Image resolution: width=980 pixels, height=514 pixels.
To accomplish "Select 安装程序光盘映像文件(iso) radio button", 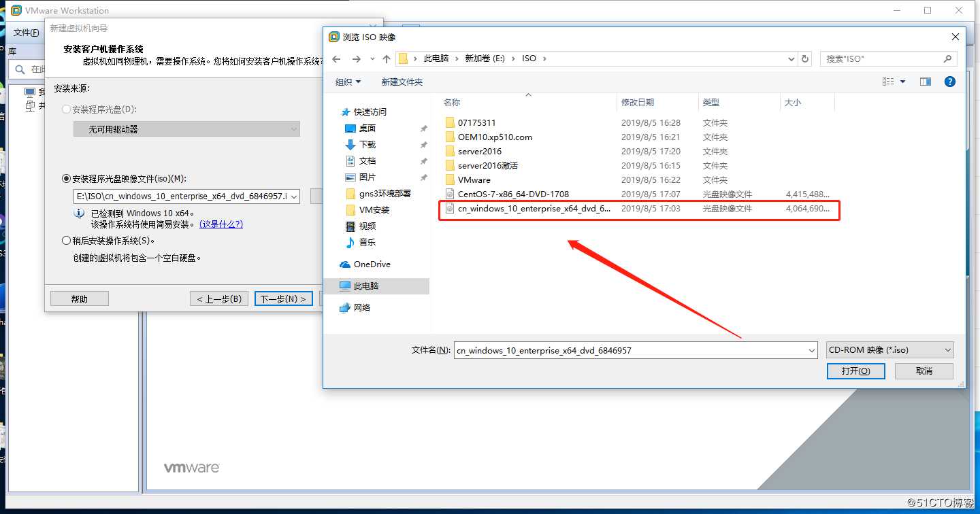I will point(66,179).
